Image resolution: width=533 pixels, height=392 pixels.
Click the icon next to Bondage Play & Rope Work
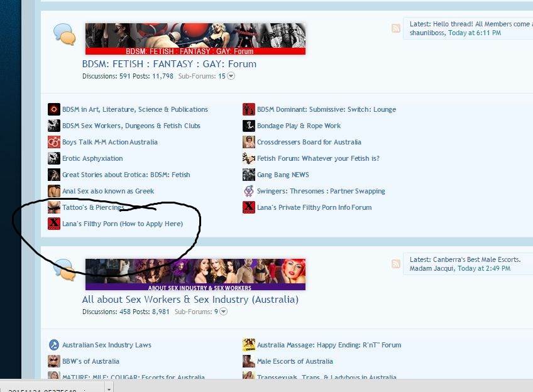point(249,126)
